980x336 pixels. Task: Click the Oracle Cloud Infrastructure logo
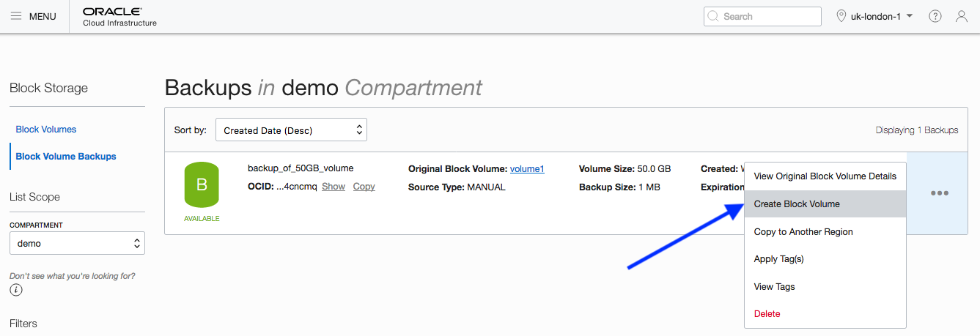click(x=119, y=16)
